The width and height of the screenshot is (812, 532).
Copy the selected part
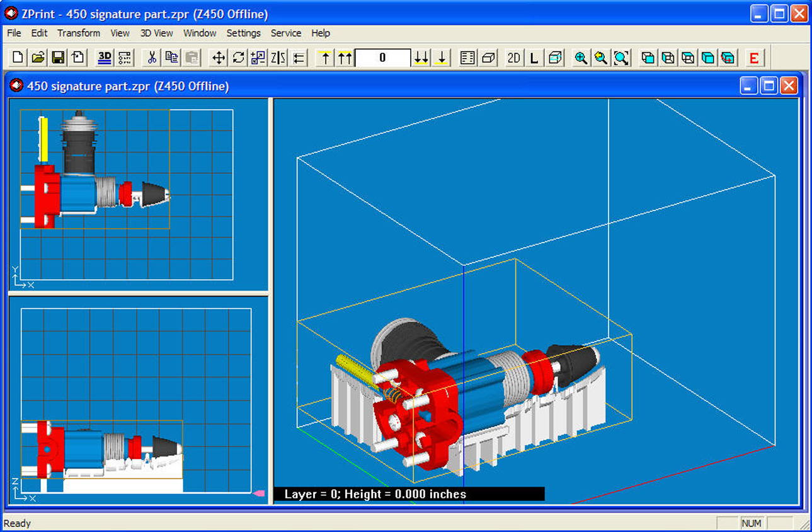[171, 57]
